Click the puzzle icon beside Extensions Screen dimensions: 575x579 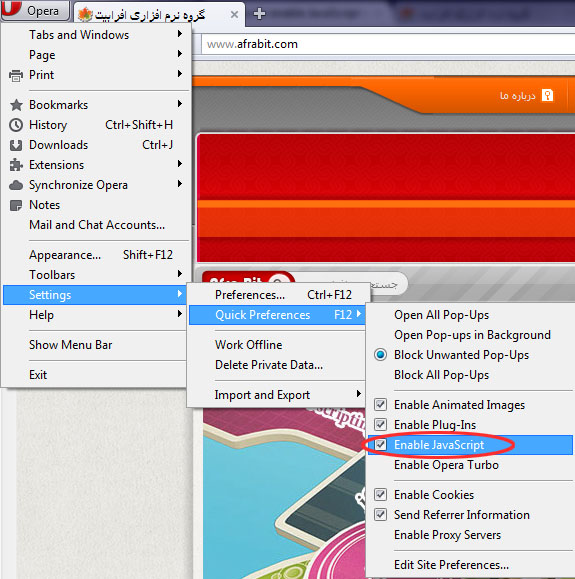coord(16,165)
